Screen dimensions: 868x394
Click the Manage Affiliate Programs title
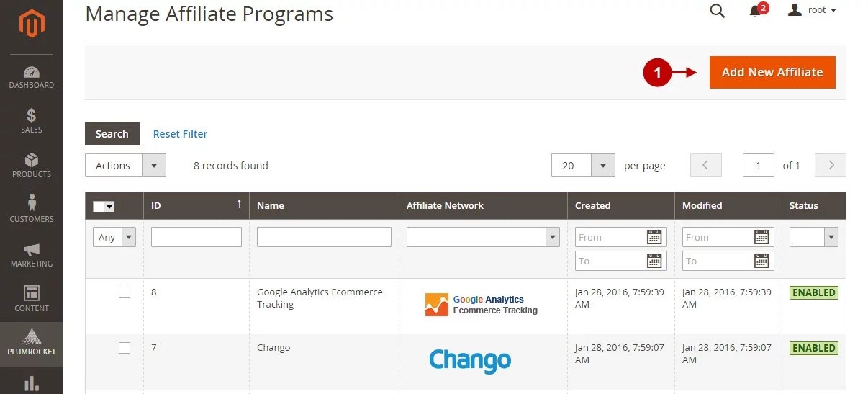pos(209,14)
